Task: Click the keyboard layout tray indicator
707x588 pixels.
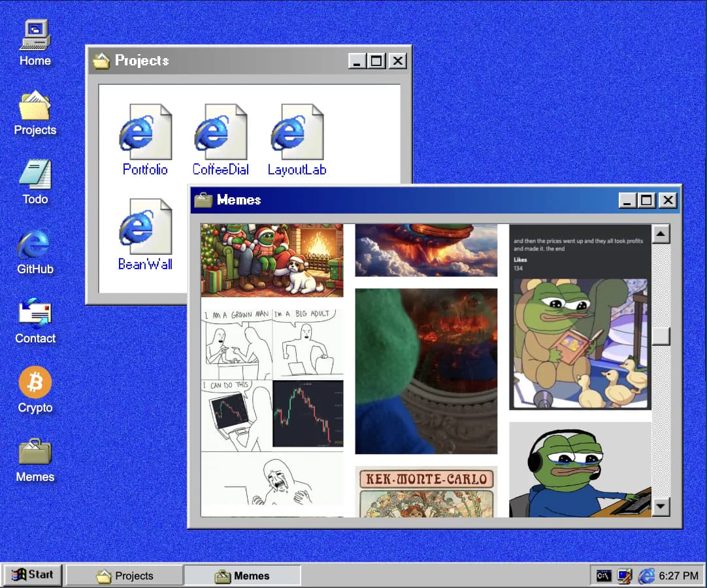Action: tap(604, 576)
